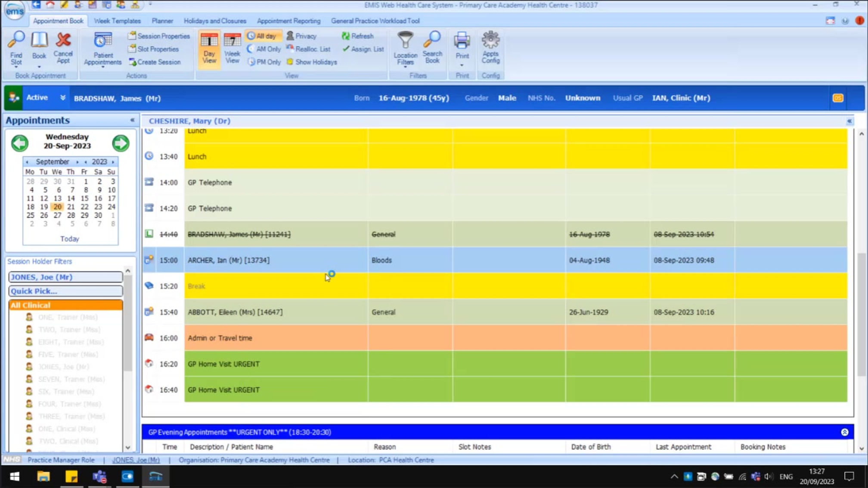The image size is (868, 488).
Task: Open Session Properties
Action: pos(159,36)
